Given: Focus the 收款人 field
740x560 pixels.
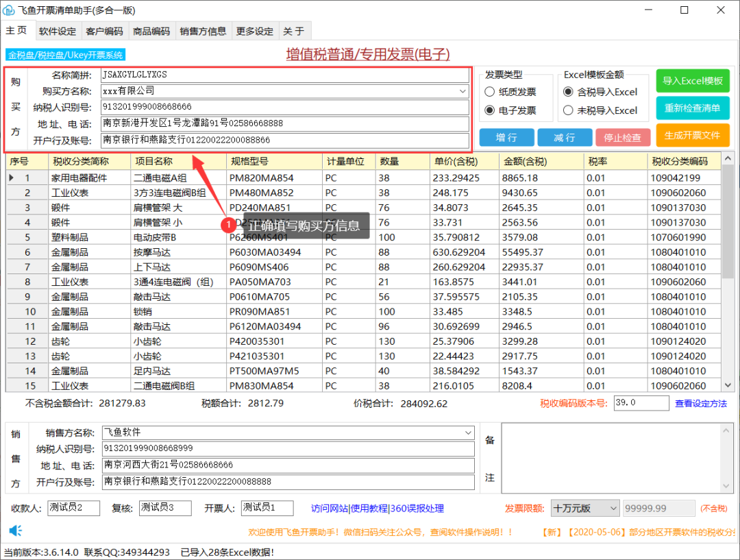Looking at the screenshot, I should pos(73,508).
